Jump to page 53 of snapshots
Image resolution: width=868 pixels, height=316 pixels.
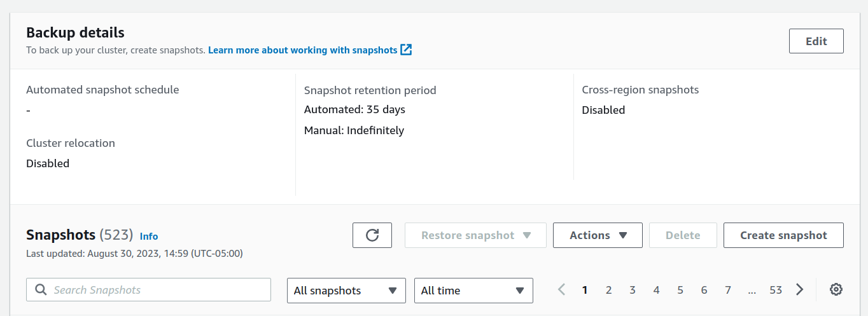pos(775,290)
